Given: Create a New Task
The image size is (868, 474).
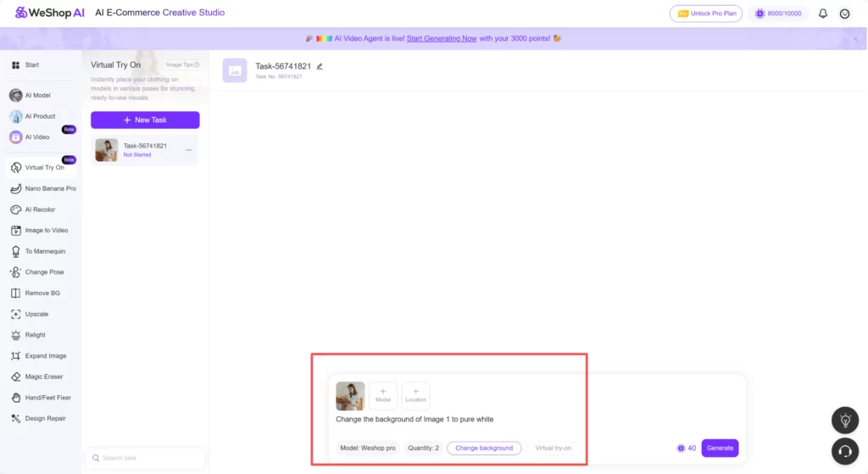Looking at the screenshot, I should pos(145,120).
